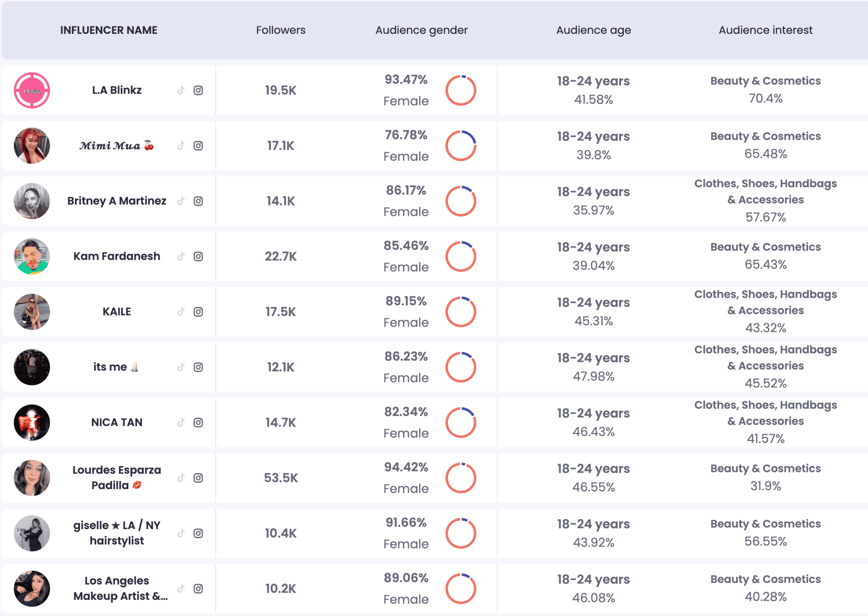Click the Audience age column header
Viewport: 868px width, 616px height.
tap(593, 30)
